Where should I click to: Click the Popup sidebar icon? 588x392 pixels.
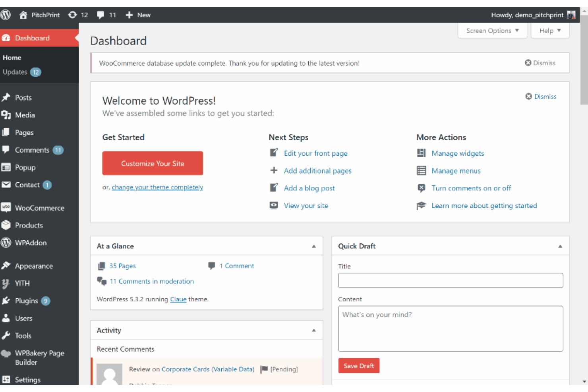point(6,167)
